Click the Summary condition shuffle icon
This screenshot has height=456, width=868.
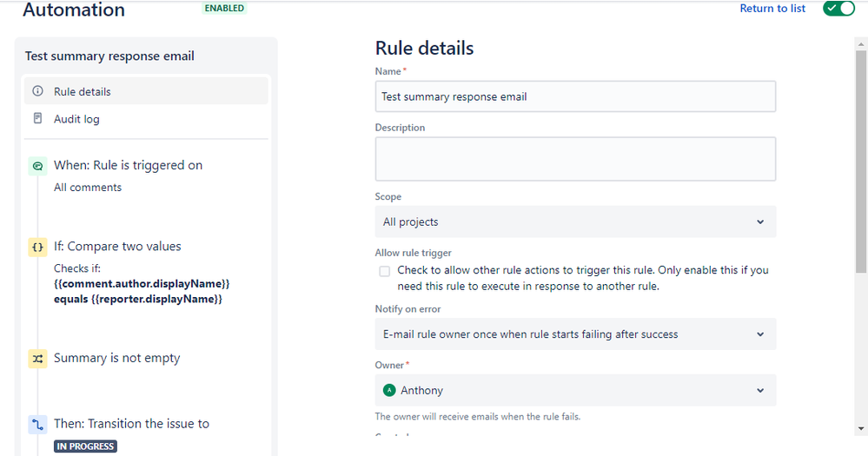tap(37, 358)
